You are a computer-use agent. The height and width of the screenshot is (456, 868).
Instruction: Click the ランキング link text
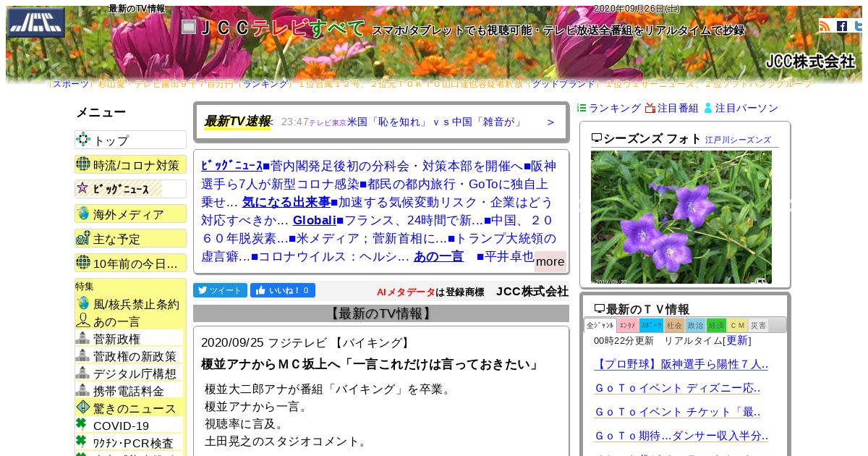pyautogui.click(x=615, y=108)
